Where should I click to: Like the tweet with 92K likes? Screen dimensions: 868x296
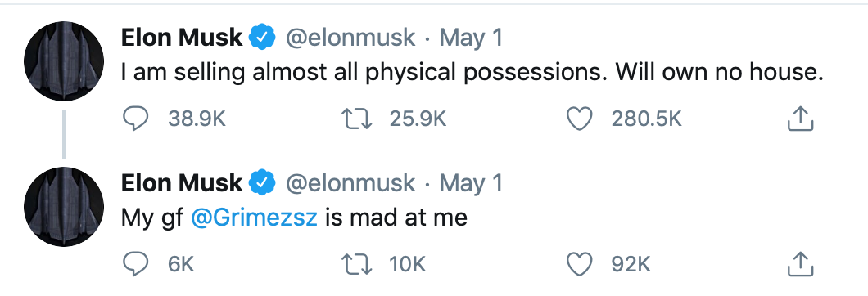pyautogui.click(x=580, y=264)
